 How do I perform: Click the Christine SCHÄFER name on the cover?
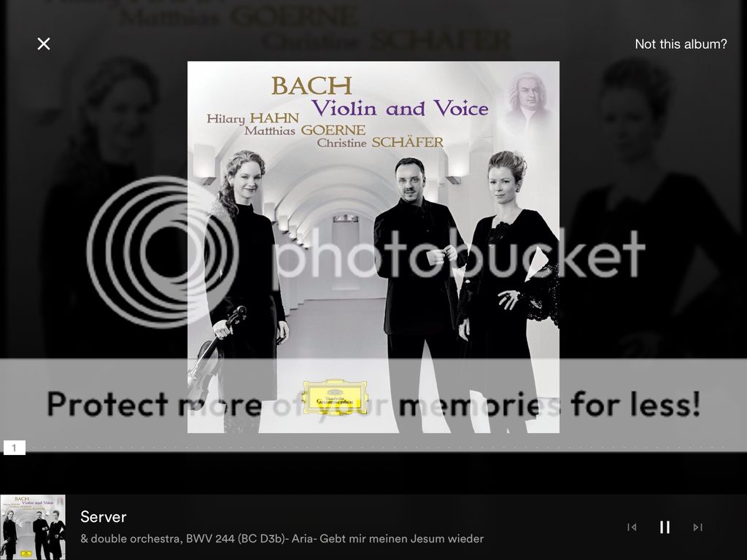(380, 142)
